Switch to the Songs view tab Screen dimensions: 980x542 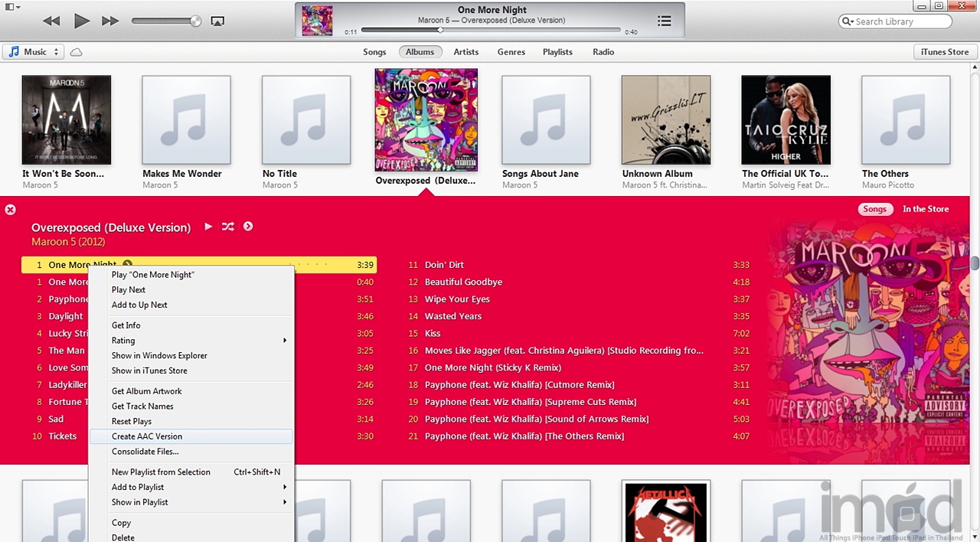coord(374,52)
